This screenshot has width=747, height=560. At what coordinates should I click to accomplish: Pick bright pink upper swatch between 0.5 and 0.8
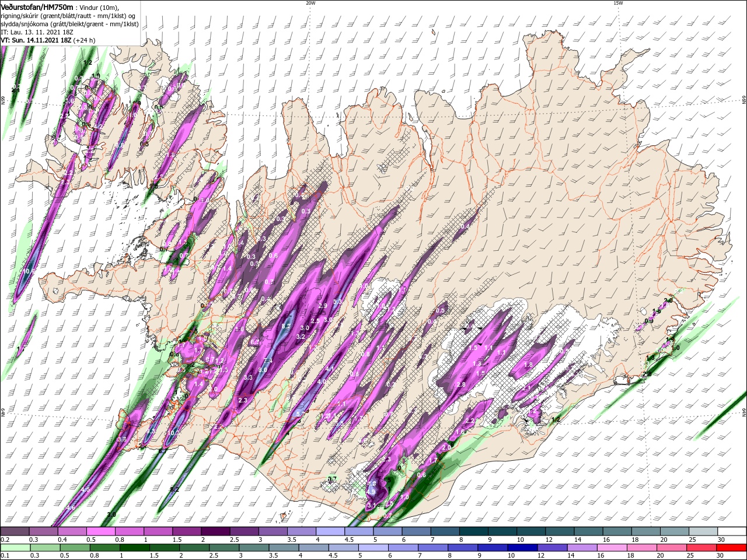[100, 531]
